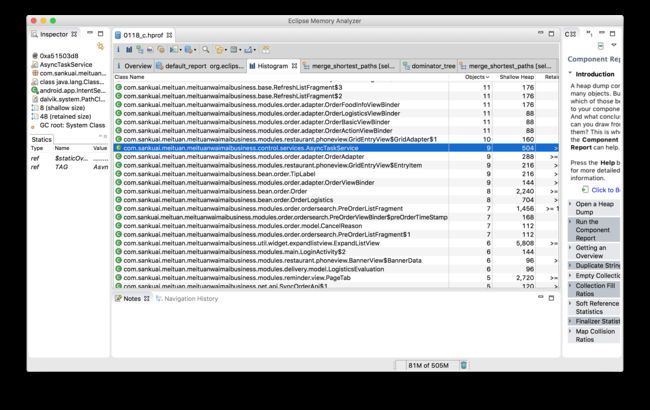Expand the Getting an Overview step
This screenshot has width=650, height=410.
click(x=570, y=247)
